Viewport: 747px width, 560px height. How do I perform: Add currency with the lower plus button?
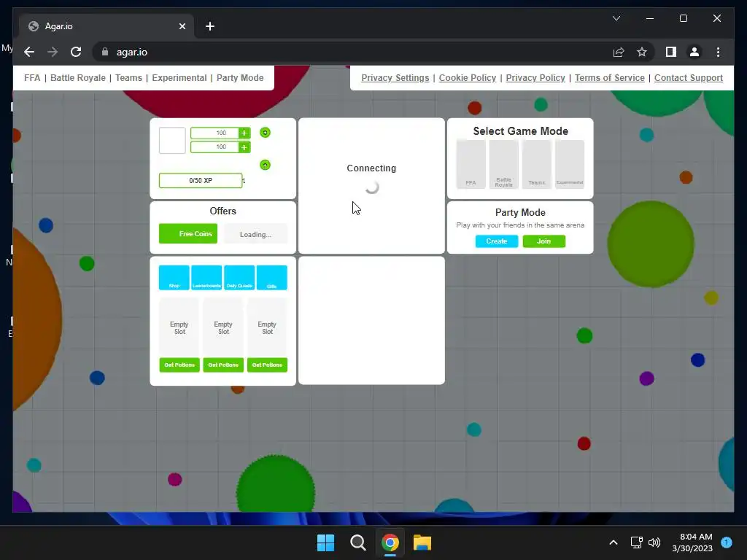coord(244,147)
